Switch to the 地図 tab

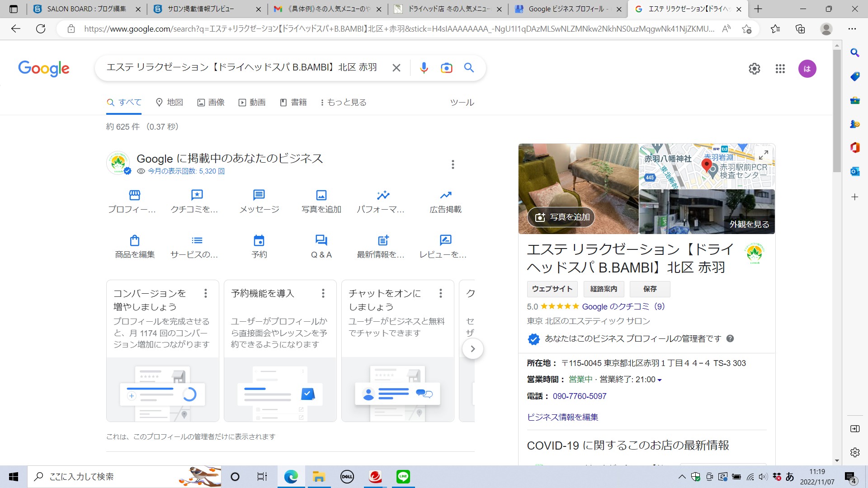(169, 103)
